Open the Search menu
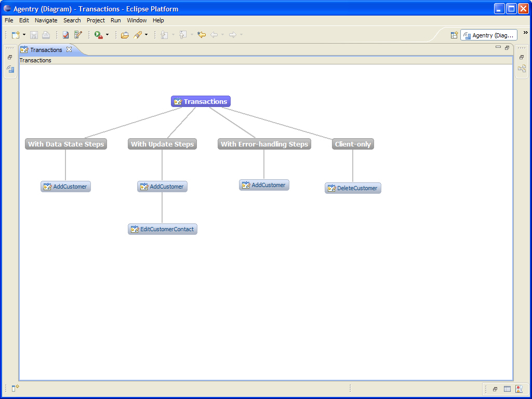Viewport: 532px width, 399px height. click(x=72, y=20)
